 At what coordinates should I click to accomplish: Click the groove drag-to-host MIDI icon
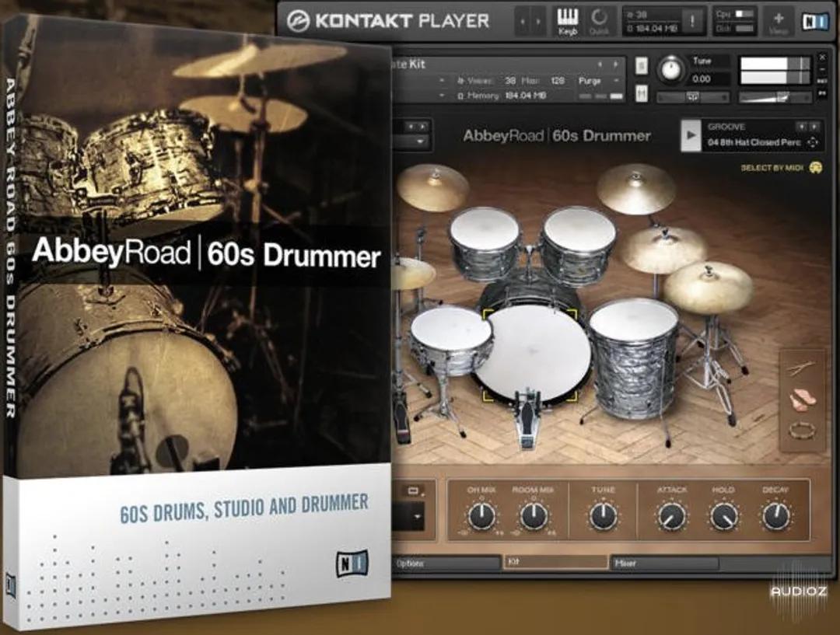click(814, 142)
